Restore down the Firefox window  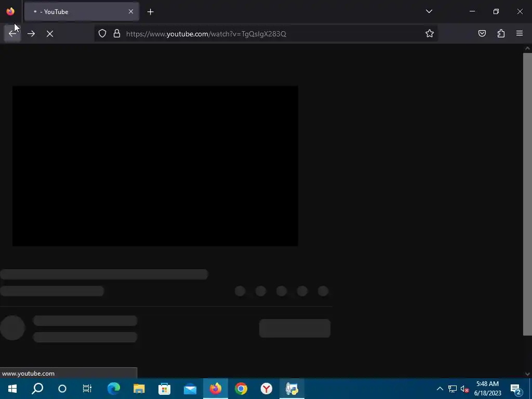[496, 11]
